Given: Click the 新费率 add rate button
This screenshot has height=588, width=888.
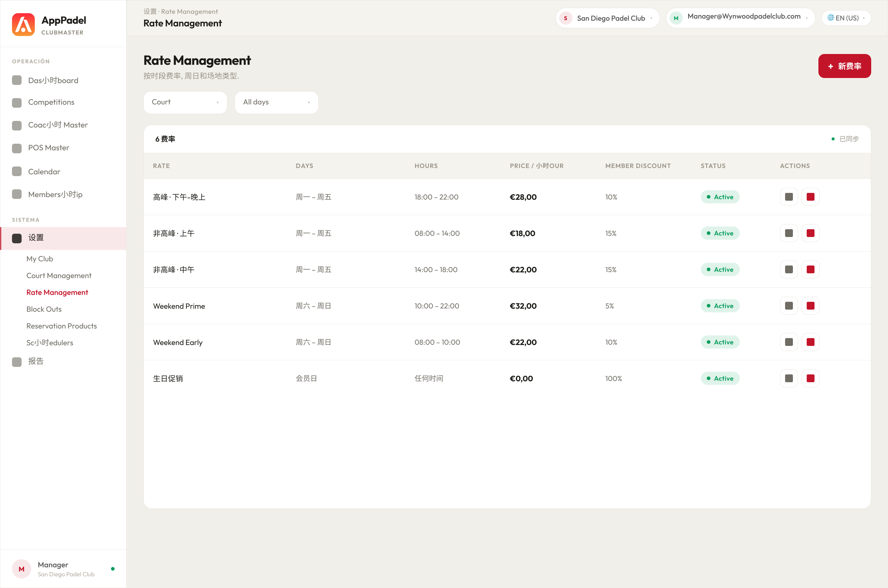Looking at the screenshot, I should [x=844, y=66].
